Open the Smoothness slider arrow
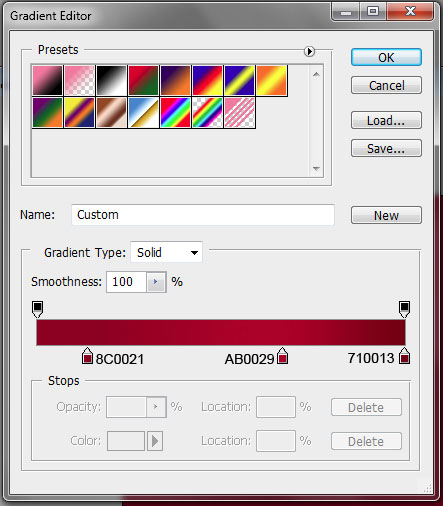Screen dimensions: 443x506 point(156,282)
